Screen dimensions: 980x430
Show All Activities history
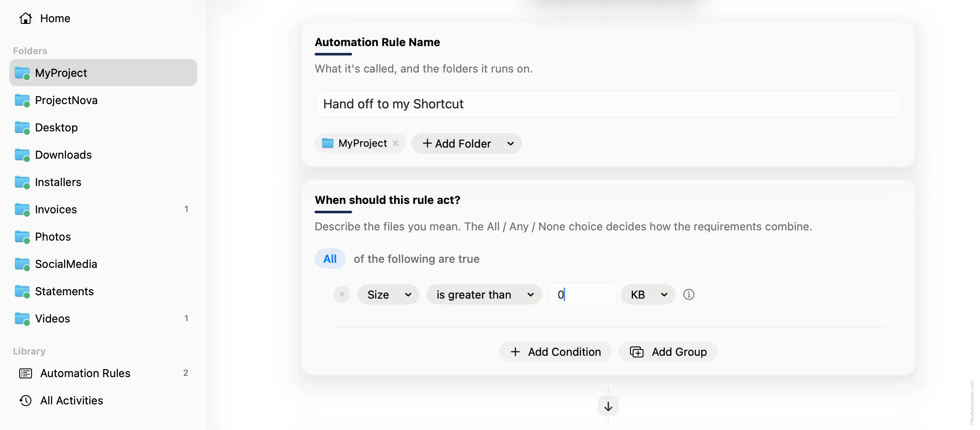(103, 401)
